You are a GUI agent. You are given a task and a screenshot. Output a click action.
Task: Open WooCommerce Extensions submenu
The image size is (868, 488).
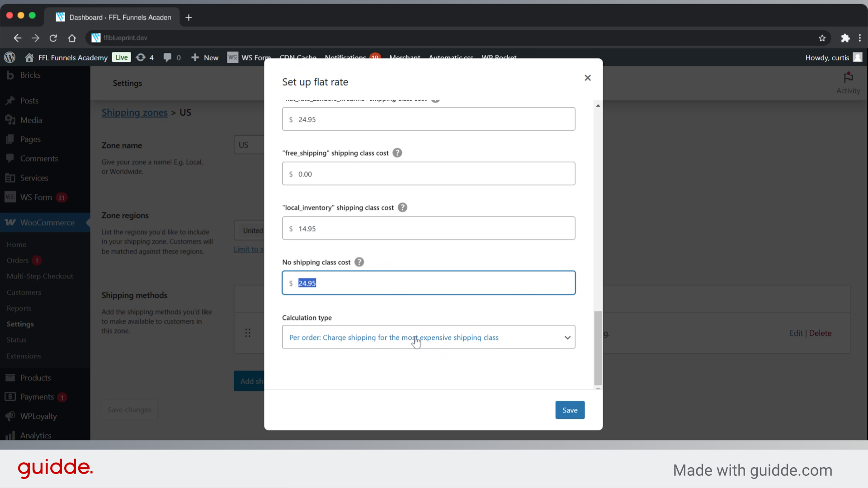point(24,356)
